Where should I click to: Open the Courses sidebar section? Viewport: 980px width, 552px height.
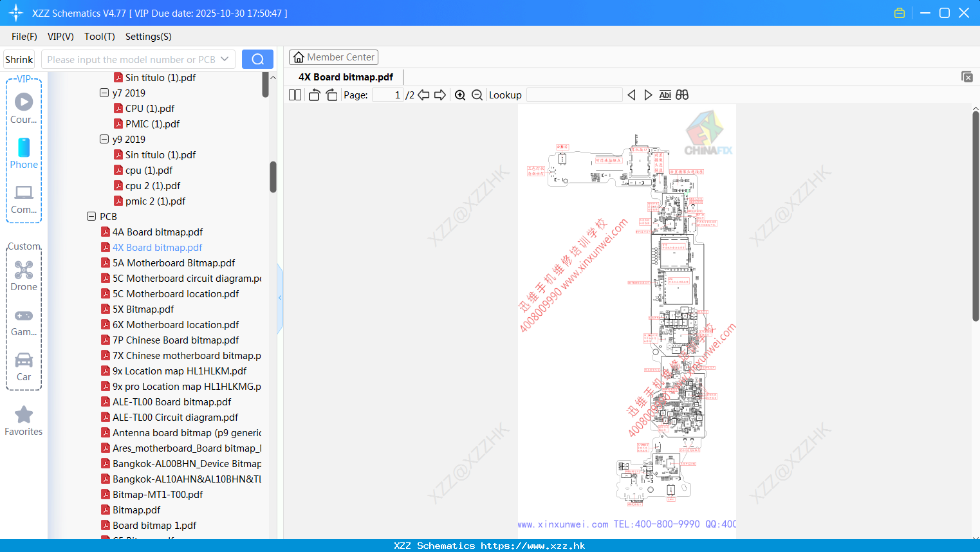click(24, 108)
